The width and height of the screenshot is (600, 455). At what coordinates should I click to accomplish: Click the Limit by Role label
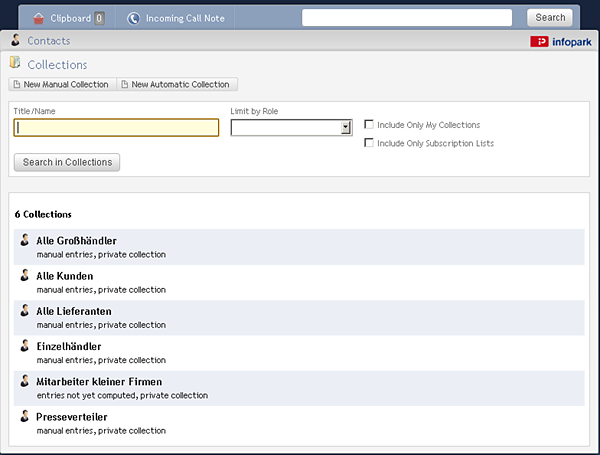(x=254, y=111)
